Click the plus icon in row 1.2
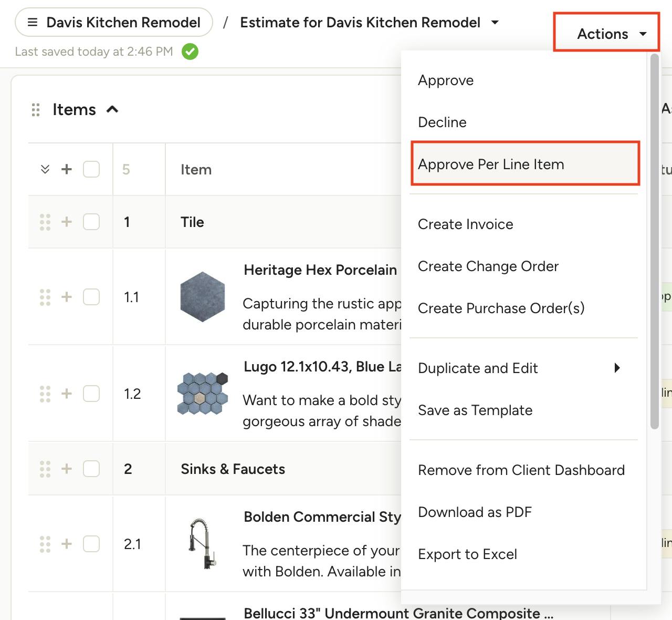Viewport: 672px width, 620px height. pos(67,394)
